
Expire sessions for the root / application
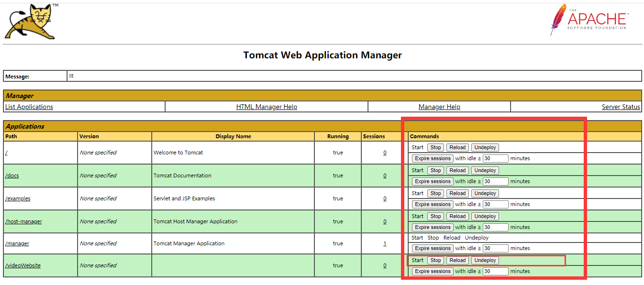[433, 158]
